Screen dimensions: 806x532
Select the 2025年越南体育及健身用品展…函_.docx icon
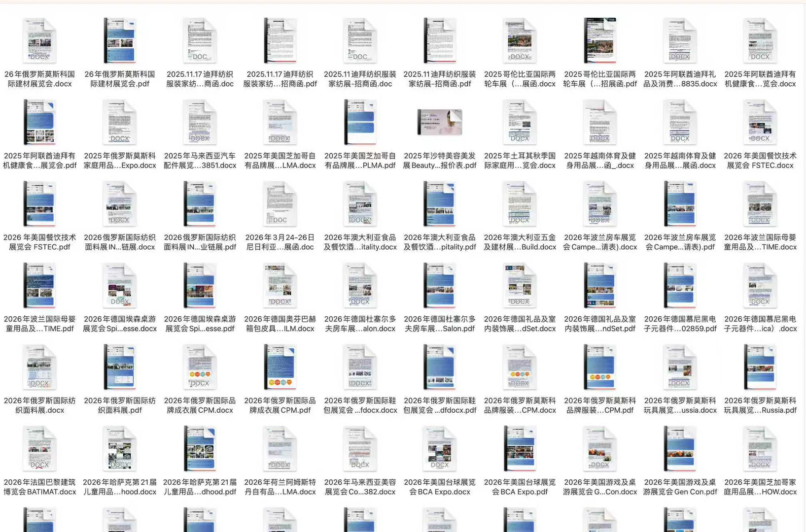(x=600, y=122)
